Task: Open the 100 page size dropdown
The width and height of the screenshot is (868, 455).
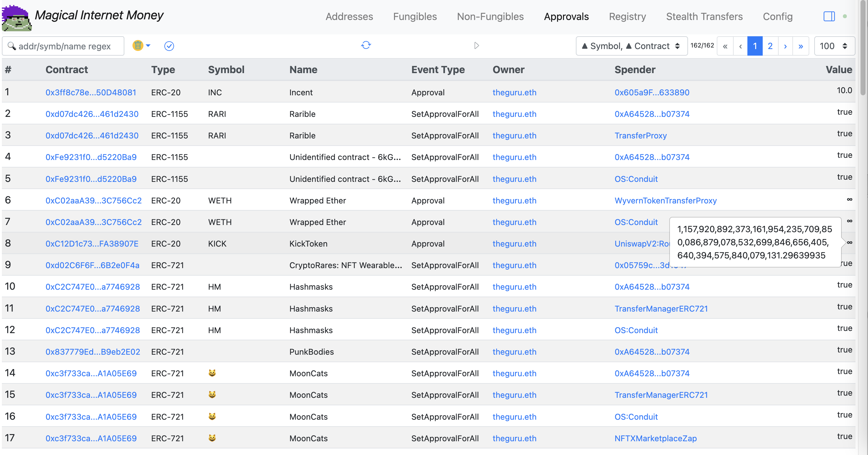Action: pyautogui.click(x=834, y=46)
